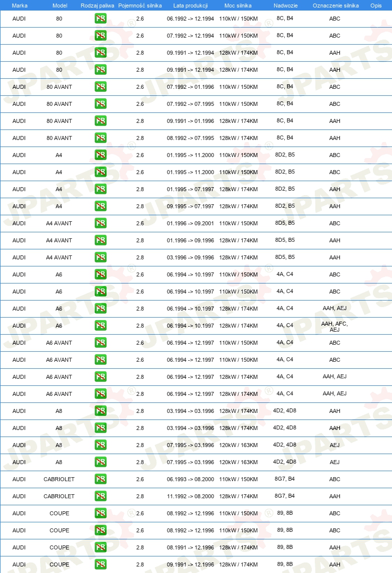Screen dimensions: 392x573
Task: Click the Moc silnika column header
Action: click(x=238, y=6)
